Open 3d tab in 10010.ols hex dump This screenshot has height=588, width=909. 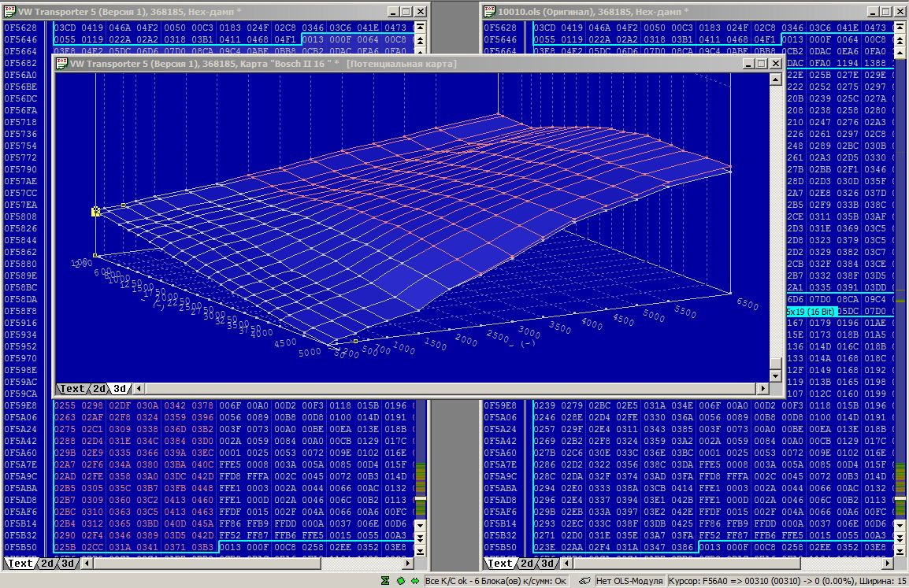(x=547, y=563)
